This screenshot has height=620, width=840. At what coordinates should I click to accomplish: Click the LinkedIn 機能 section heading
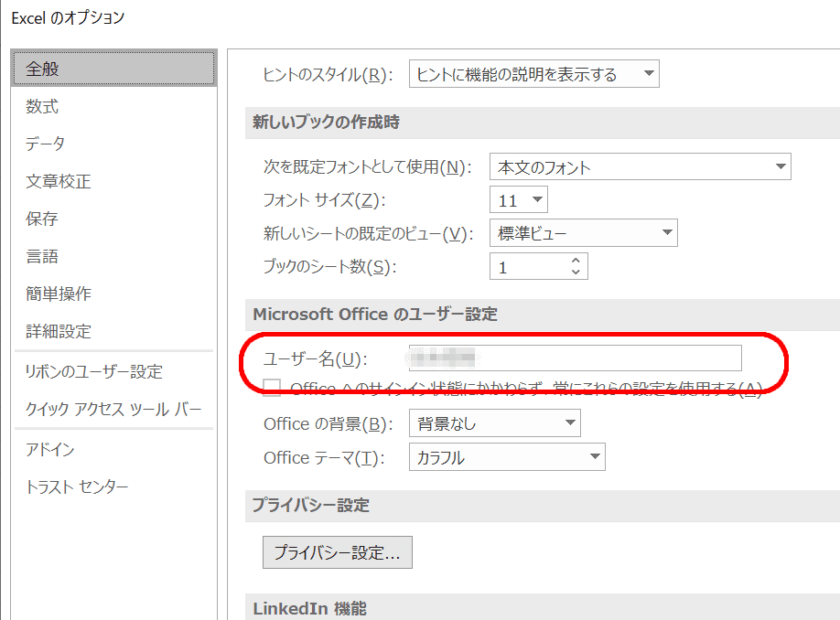click(x=309, y=608)
